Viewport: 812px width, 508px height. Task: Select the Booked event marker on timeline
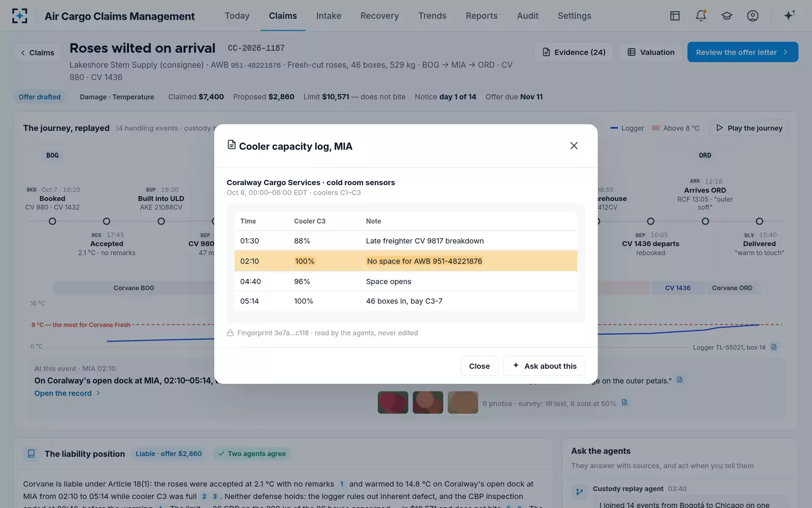point(52,221)
